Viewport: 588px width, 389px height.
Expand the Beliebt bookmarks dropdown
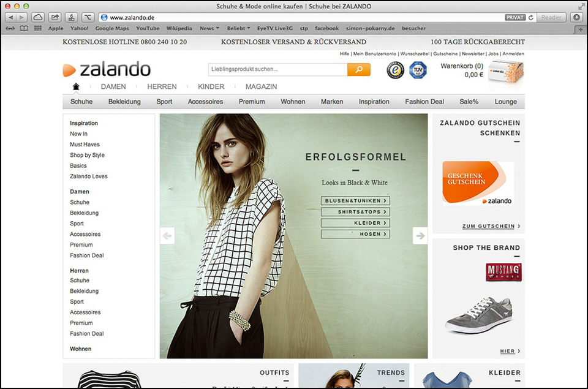pos(238,29)
